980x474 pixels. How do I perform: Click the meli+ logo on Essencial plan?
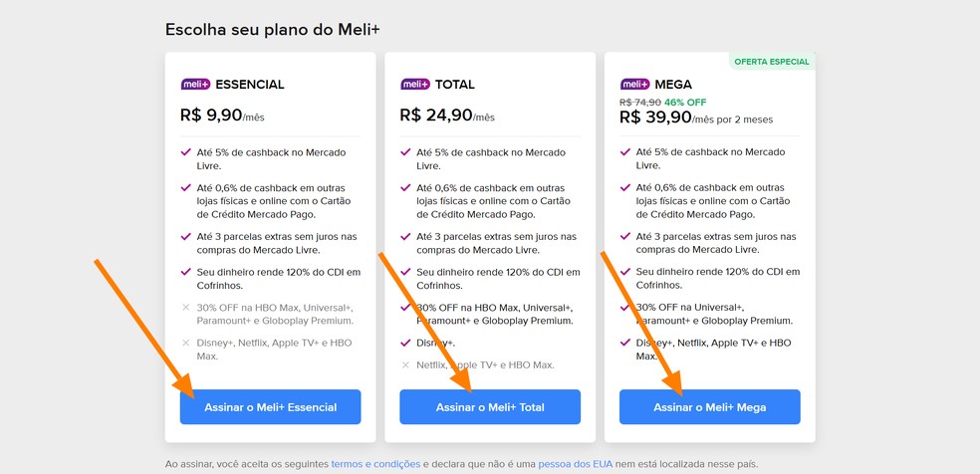194,85
